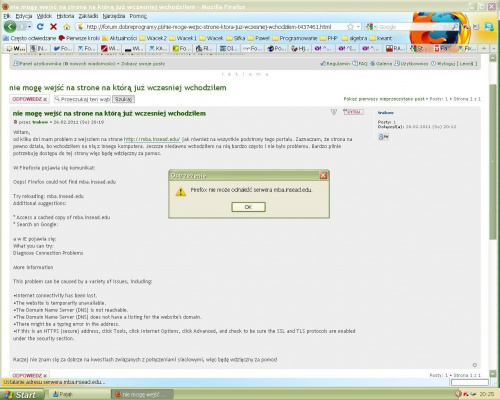The width and height of the screenshot is (500, 400).
Task: Close the warning dialog with red X
Action: point(323,175)
